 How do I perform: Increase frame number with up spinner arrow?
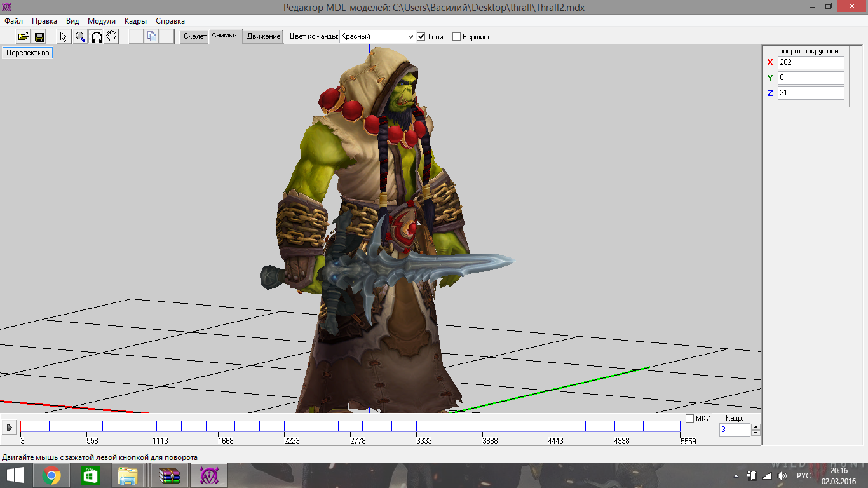756,426
